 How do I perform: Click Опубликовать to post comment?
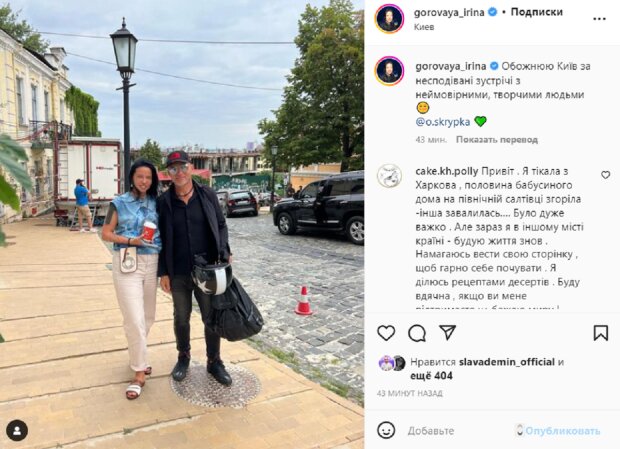pos(562,430)
